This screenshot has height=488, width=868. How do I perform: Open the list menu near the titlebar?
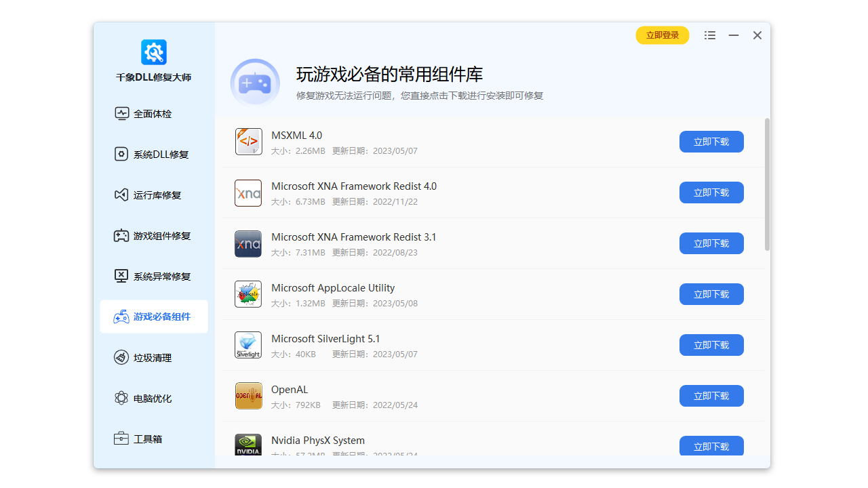click(709, 35)
